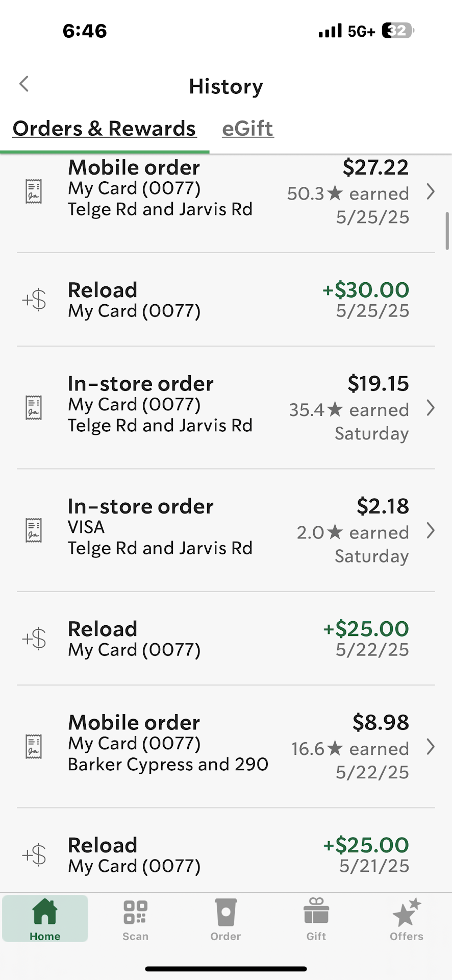Switch to the eGift tab
The height and width of the screenshot is (980, 452).
[x=248, y=129]
